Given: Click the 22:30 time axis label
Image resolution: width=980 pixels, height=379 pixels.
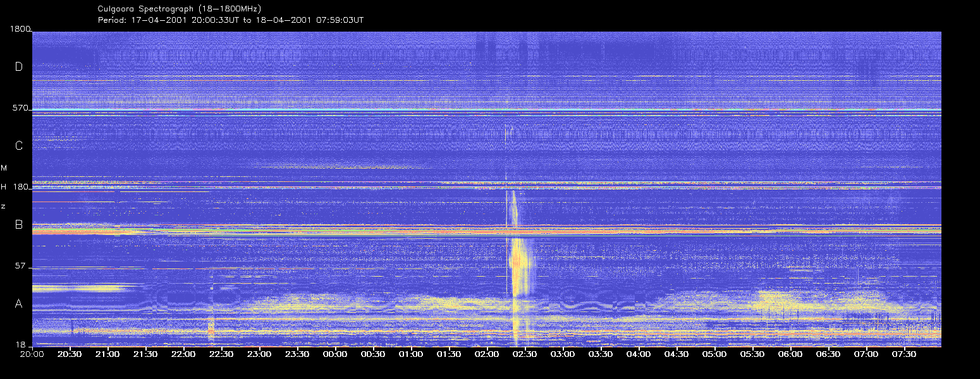Looking at the screenshot, I should tap(221, 354).
